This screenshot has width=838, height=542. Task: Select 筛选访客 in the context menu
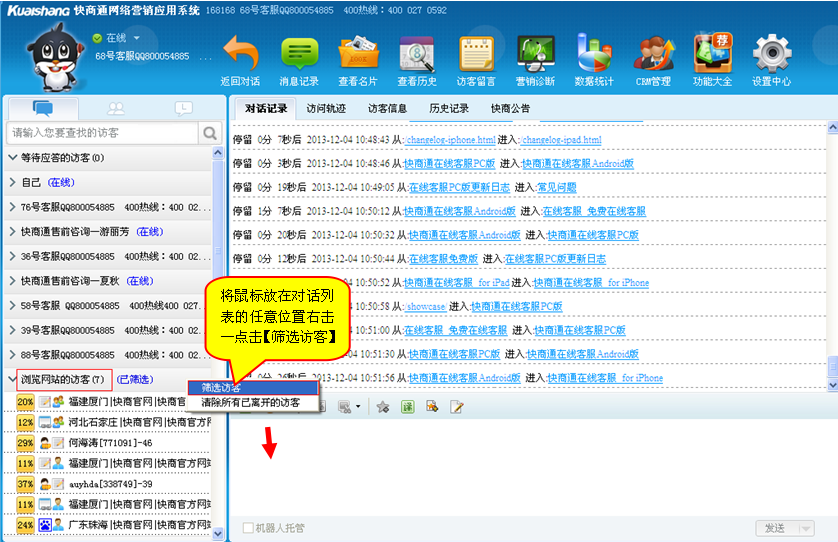(252, 387)
